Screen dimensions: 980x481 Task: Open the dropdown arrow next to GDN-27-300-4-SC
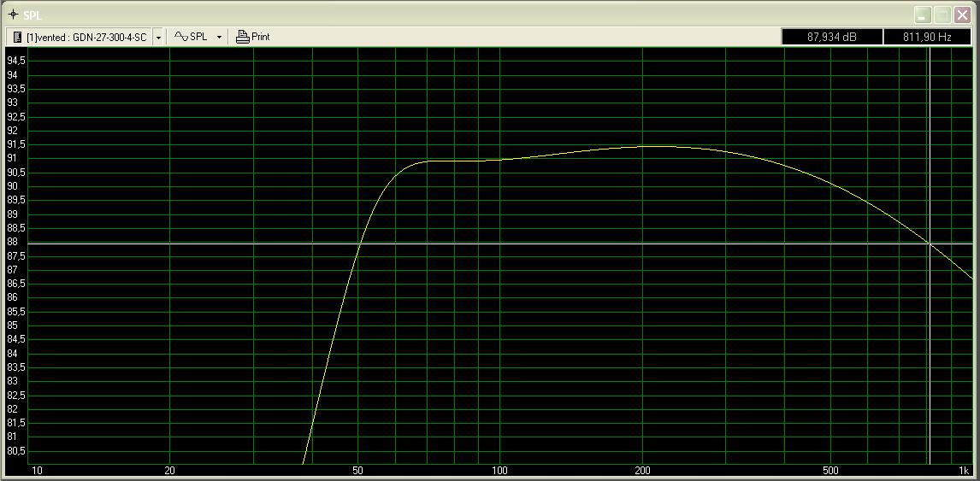point(158,38)
